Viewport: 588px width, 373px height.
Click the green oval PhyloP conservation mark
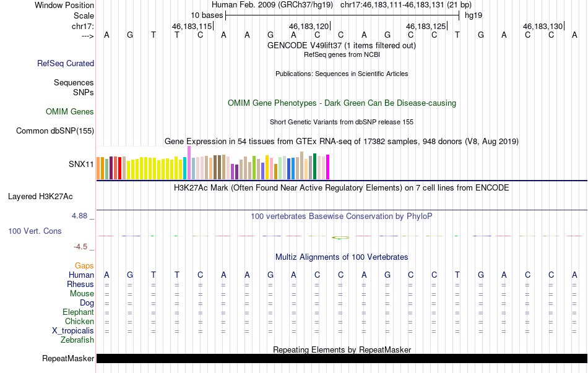click(x=340, y=238)
